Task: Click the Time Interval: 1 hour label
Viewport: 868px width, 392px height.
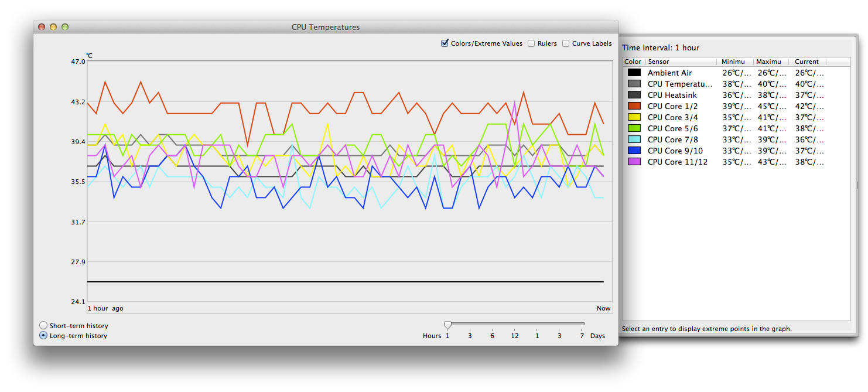Action: [x=661, y=48]
